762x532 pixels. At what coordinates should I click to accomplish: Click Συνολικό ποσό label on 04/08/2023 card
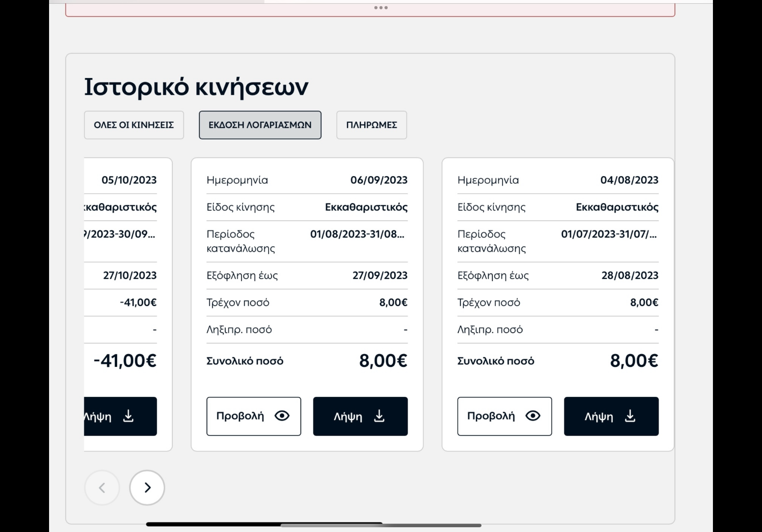496,361
